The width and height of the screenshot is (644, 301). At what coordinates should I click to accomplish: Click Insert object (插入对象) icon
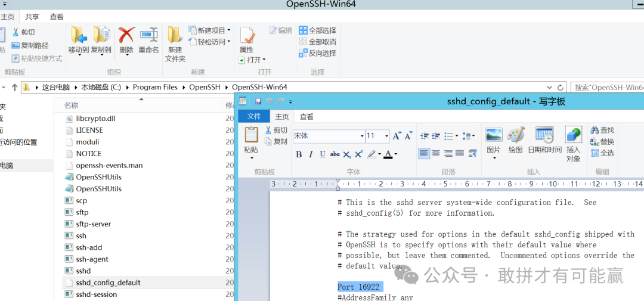[x=574, y=135]
